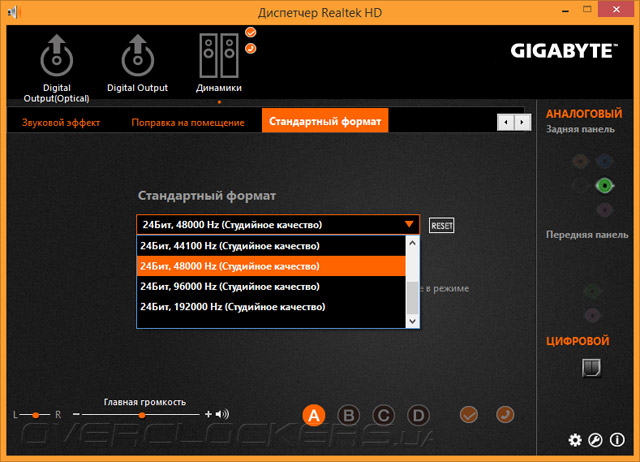The height and width of the screenshot is (462, 640).
Task: Open the information icon
Action: (617, 440)
